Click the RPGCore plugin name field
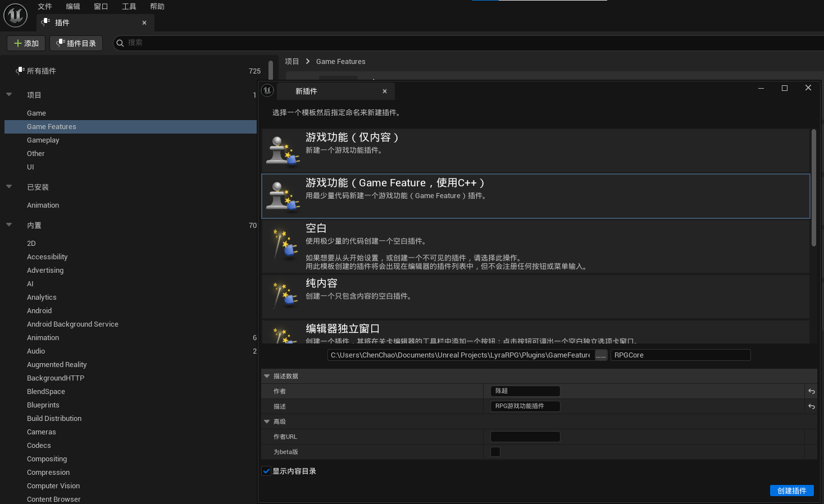The height and width of the screenshot is (504, 824). point(680,355)
